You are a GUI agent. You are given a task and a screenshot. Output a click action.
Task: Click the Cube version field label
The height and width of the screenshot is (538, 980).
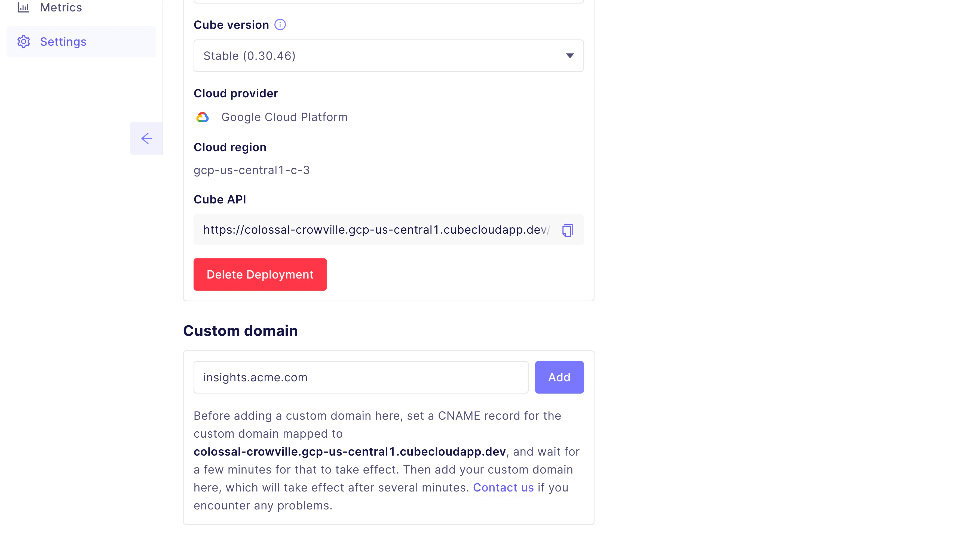[231, 25]
